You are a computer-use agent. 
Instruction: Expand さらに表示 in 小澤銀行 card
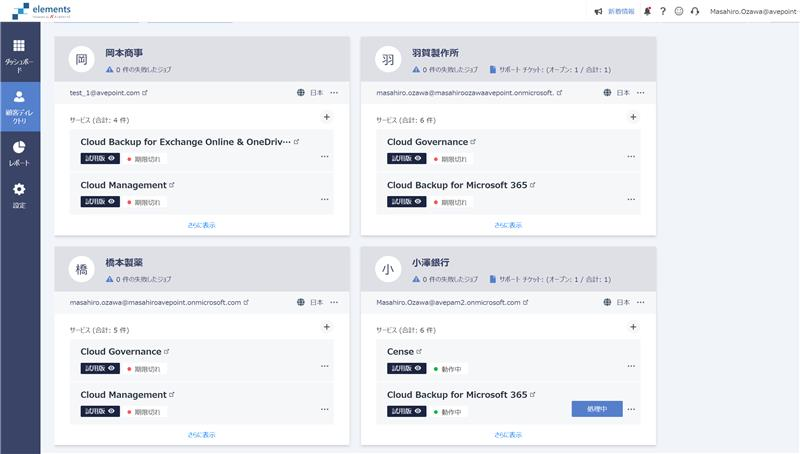[508, 435]
